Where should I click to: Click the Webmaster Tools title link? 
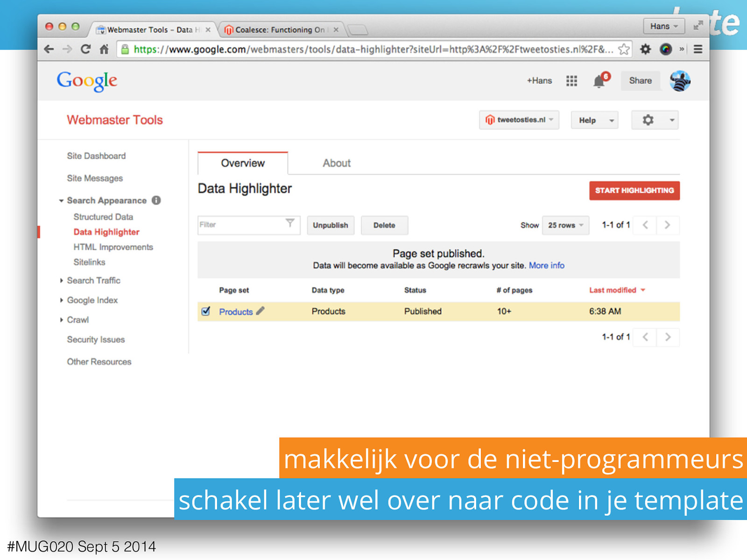click(115, 120)
